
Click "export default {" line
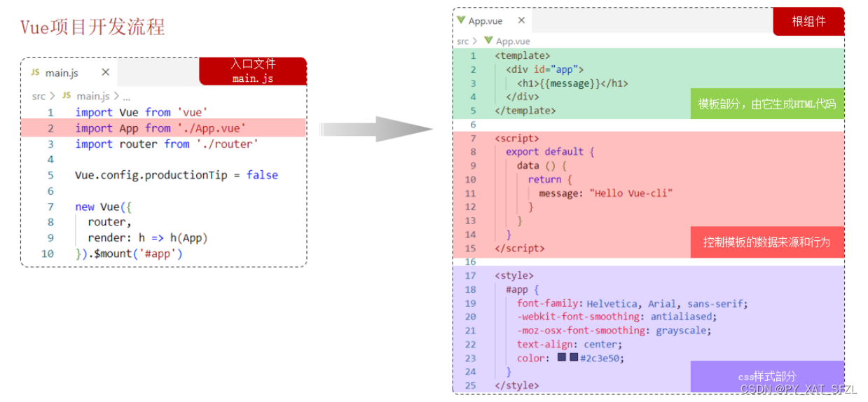[550, 151]
